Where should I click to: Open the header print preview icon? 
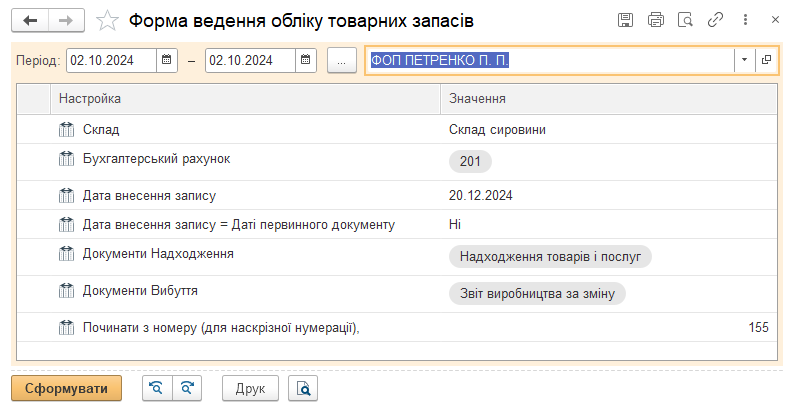(x=685, y=20)
